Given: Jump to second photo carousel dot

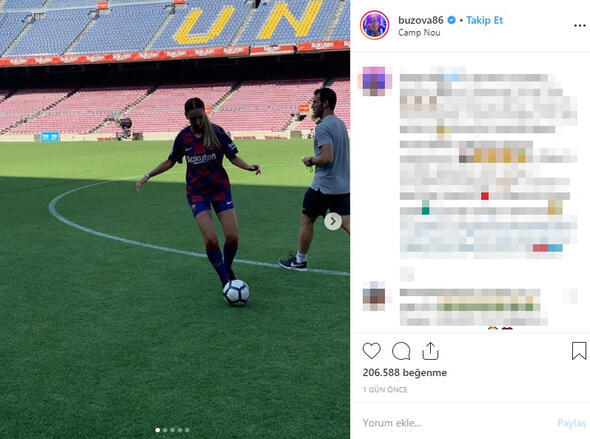Looking at the screenshot, I should point(165,430).
